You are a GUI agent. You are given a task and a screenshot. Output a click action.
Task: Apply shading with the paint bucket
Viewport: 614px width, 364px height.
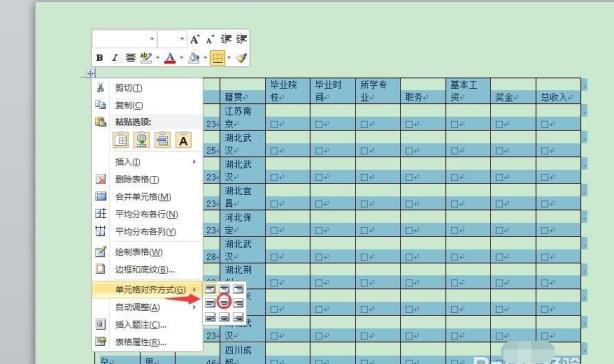click(194, 58)
